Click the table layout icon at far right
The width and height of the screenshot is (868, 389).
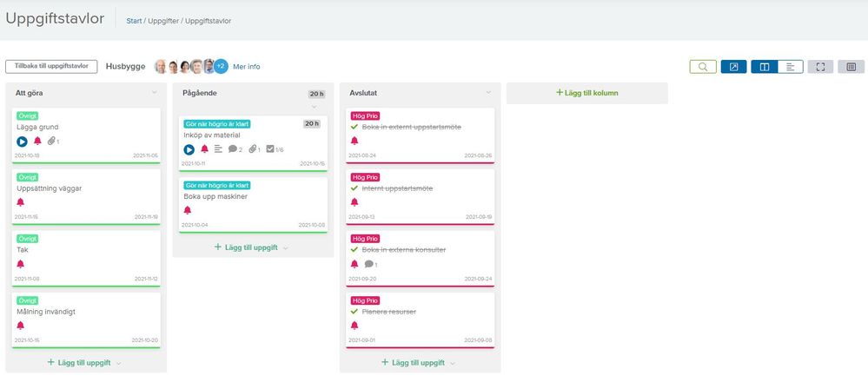pos(851,67)
